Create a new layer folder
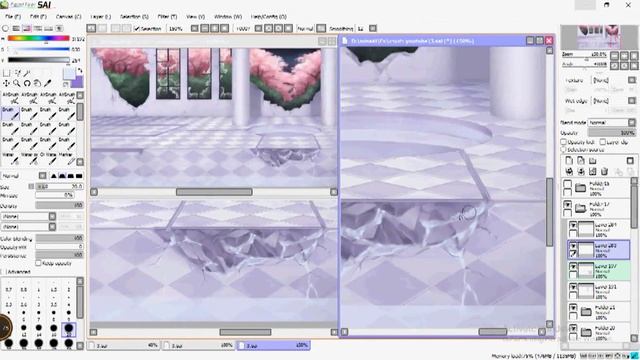 (593, 161)
